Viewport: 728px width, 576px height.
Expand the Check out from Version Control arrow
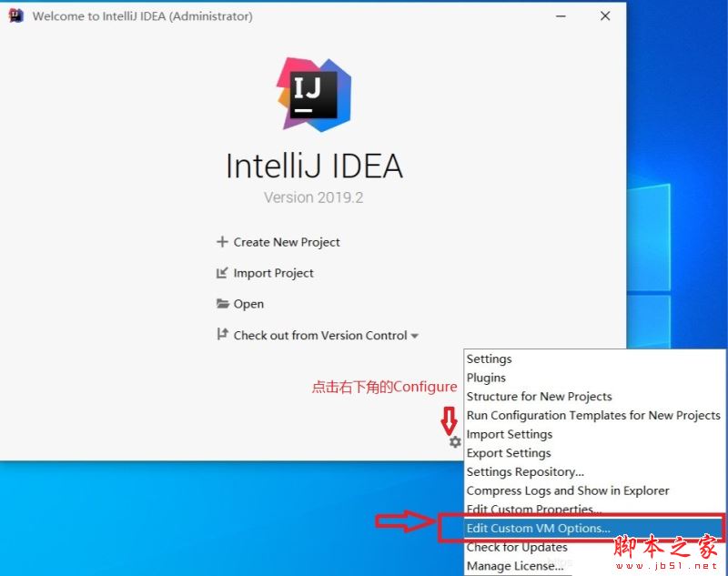pyautogui.click(x=415, y=336)
